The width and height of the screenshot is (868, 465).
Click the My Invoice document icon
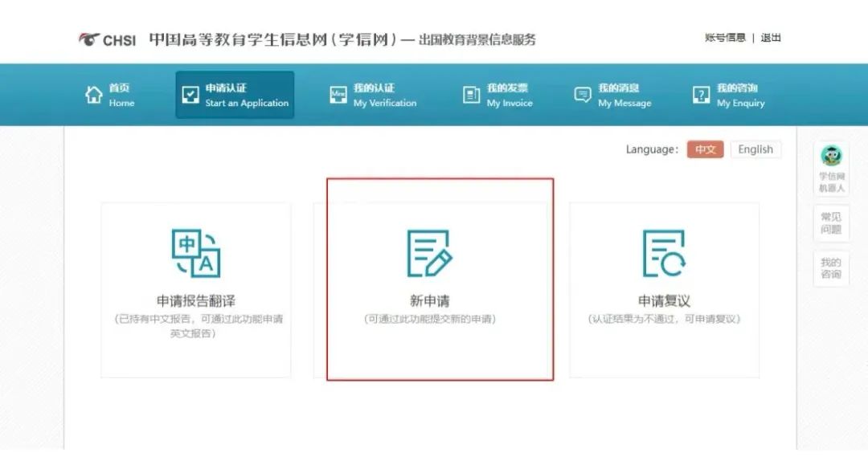click(x=471, y=95)
